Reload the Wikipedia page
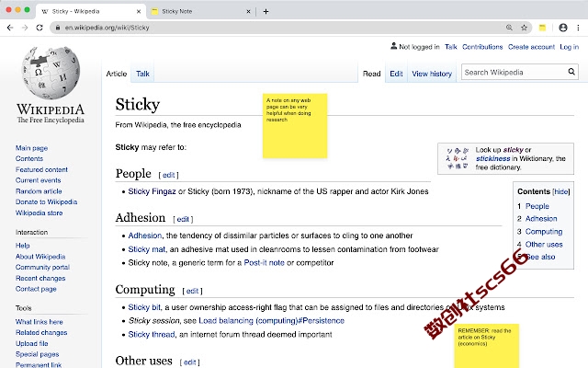Image resolution: width=588 pixels, height=368 pixels. (40, 28)
